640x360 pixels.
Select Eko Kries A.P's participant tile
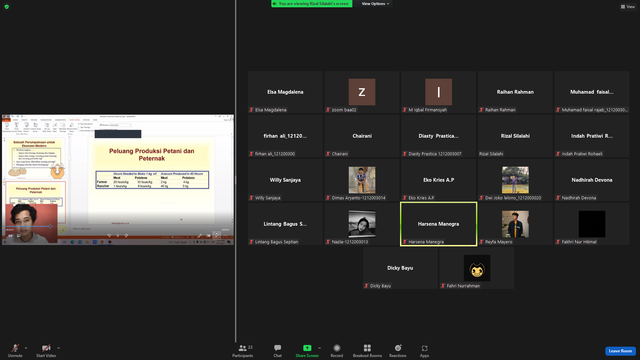click(x=438, y=180)
